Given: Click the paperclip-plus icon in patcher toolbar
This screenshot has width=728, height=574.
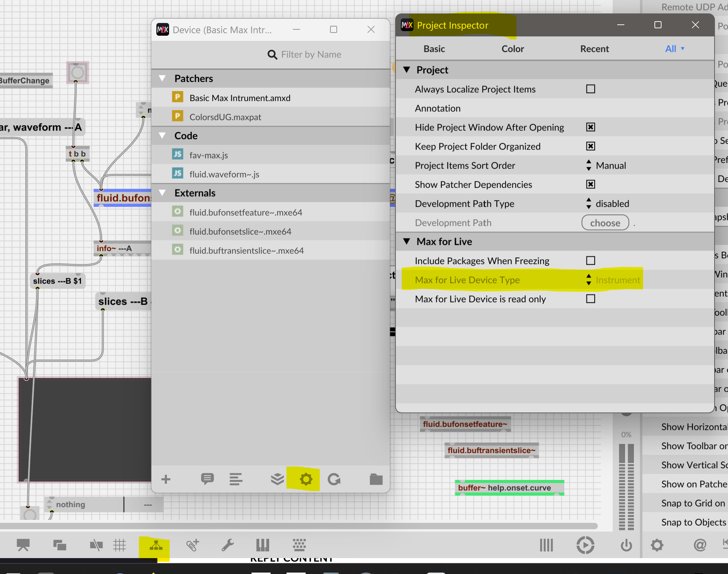Looking at the screenshot, I should click(x=193, y=545).
